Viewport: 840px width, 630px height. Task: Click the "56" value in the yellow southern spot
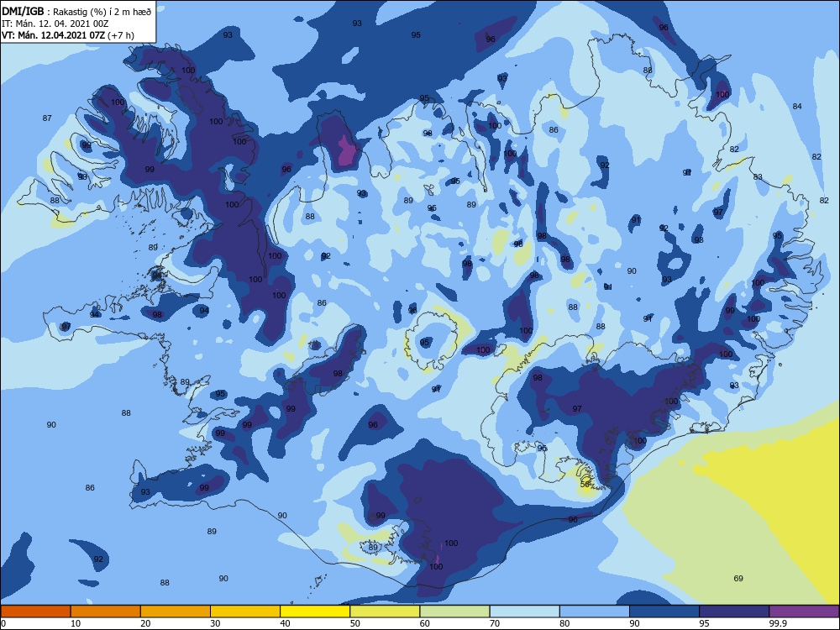coord(585,484)
